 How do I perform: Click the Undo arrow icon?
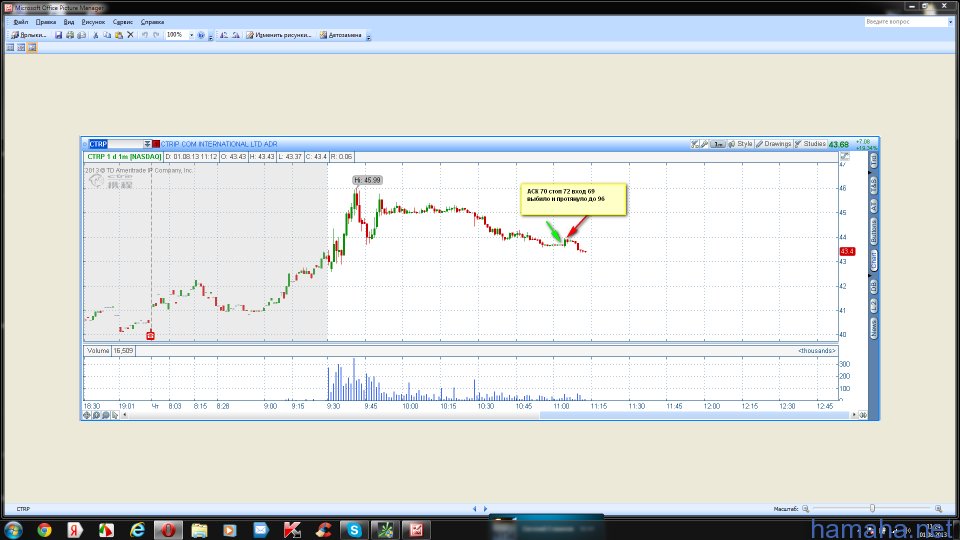(x=145, y=36)
